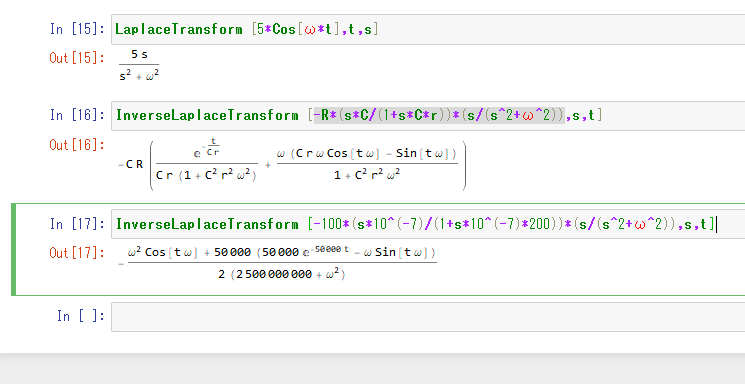Click inside the In [17] code cell
The height and width of the screenshot is (384, 745).
coord(428,224)
